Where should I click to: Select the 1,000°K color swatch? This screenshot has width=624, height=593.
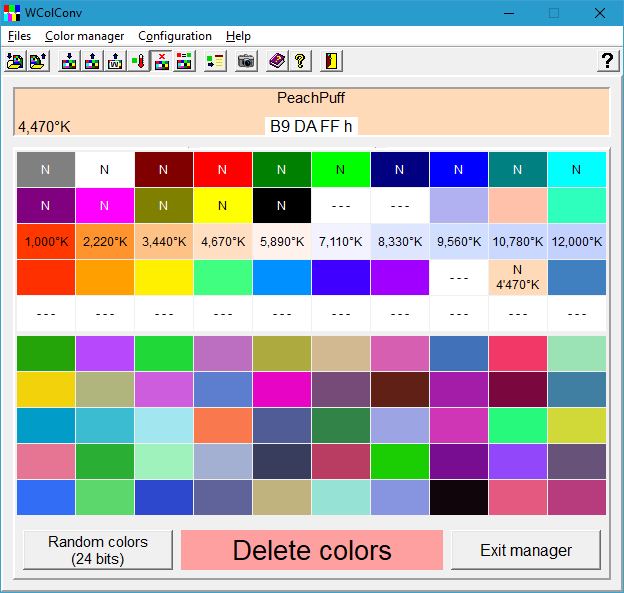point(45,241)
